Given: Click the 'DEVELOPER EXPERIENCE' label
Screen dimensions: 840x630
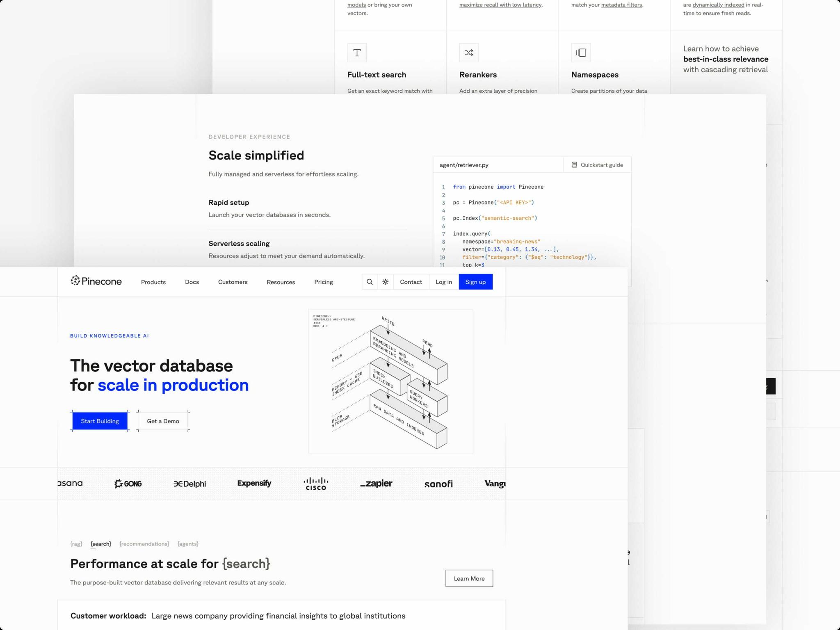Looking at the screenshot, I should point(249,137).
